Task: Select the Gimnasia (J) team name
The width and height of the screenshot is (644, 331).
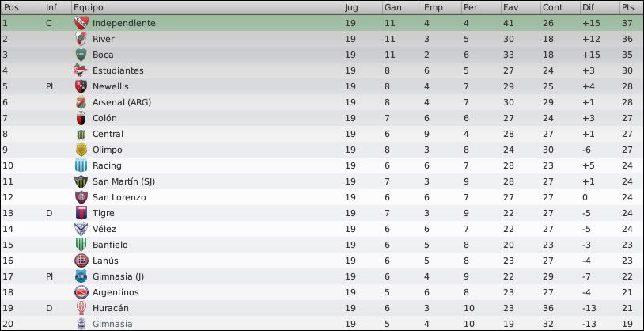Action: click(x=119, y=276)
